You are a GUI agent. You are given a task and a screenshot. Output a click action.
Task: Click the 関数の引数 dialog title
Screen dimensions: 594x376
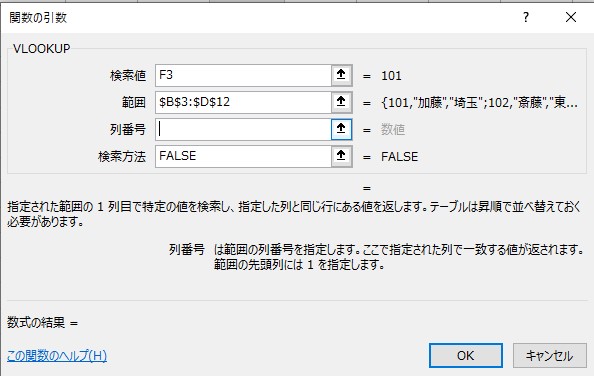click(38, 17)
